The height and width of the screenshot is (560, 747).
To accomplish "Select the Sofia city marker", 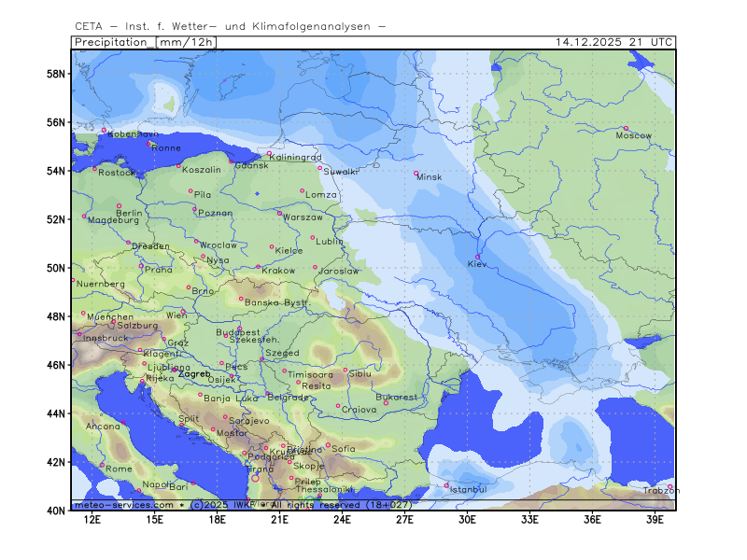I will point(328,444).
